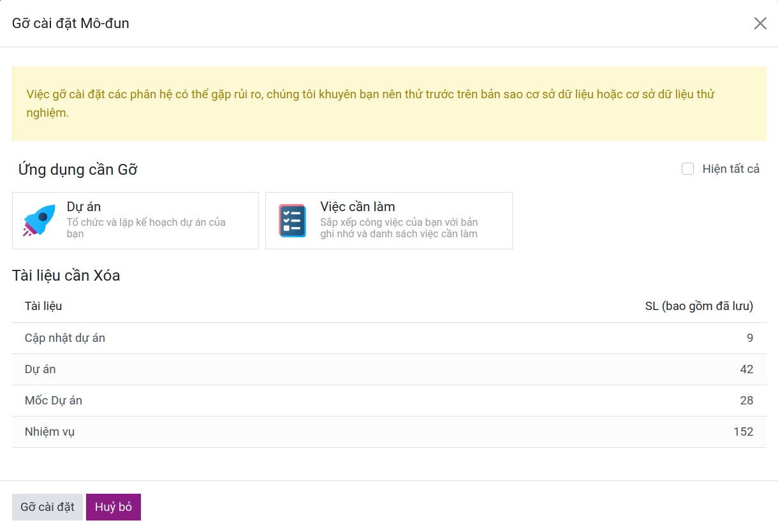Select the Dự án row in the documents table
The width and height of the screenshot is (778, 532).
(389, 369)
